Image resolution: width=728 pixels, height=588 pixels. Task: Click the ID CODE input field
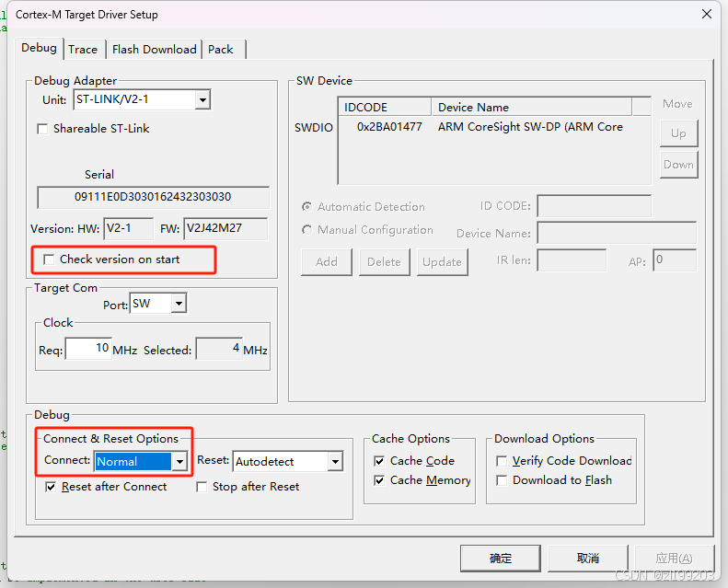(594, 205)
